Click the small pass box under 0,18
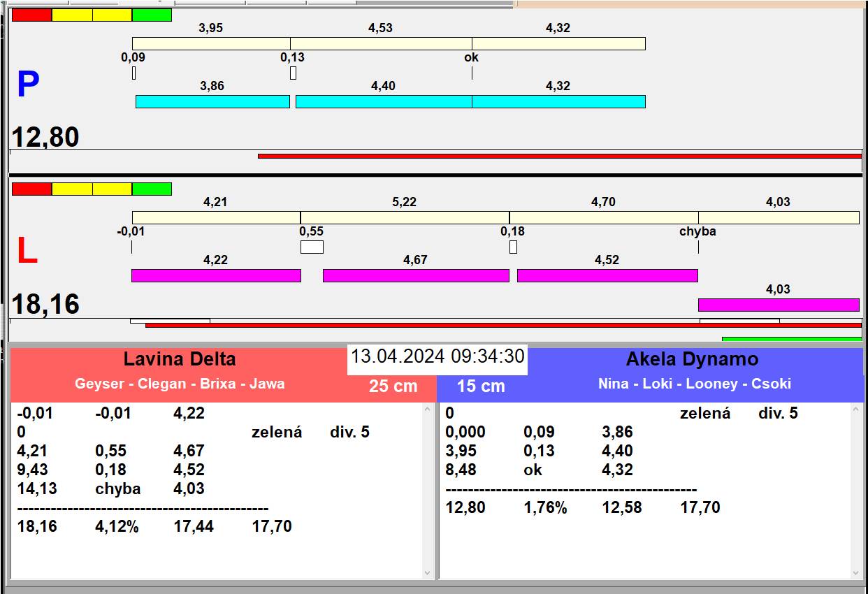Image resolution: width=868 pixels, height=594 pixels. [513, 247]
